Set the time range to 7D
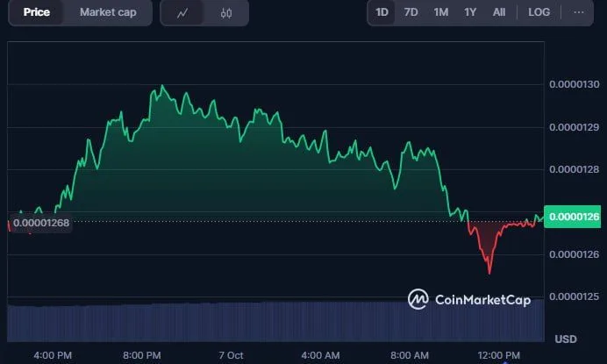Image resolution: width=607 pixels, height=364 pixels. [x=411, y=12]
